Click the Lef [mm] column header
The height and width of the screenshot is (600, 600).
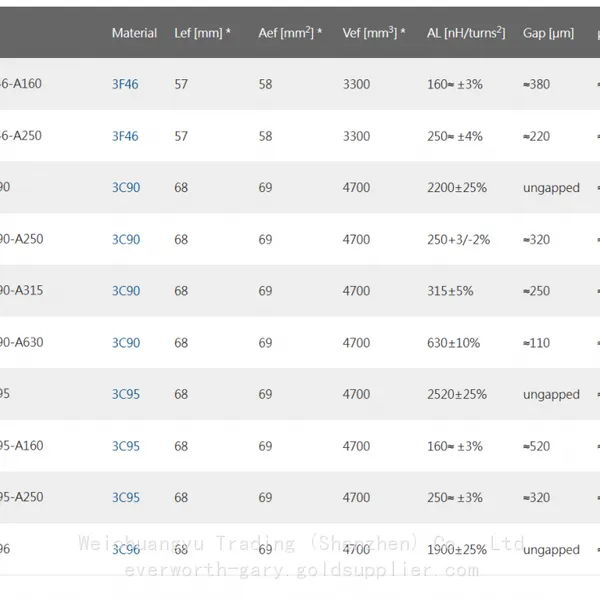[202, 33]
